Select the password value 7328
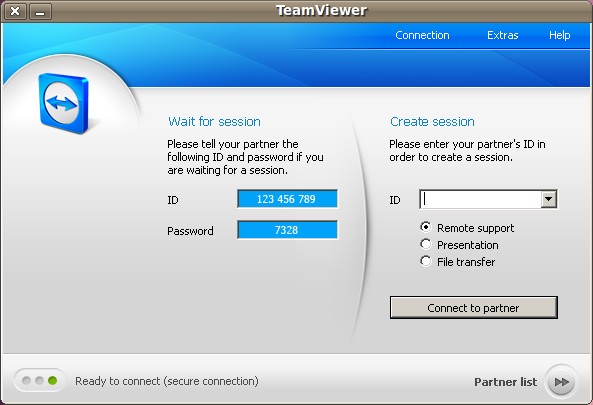This screenshot has width=593, height=405. (x=287, y=230)
